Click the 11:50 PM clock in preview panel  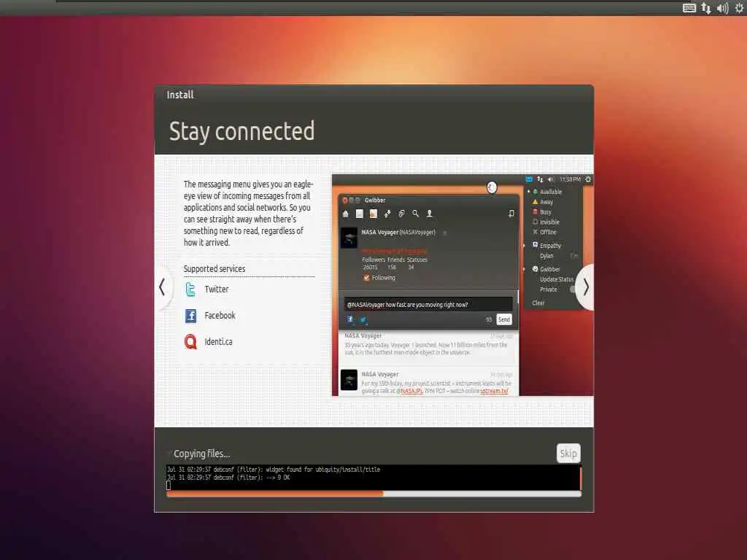pos(570,179)
